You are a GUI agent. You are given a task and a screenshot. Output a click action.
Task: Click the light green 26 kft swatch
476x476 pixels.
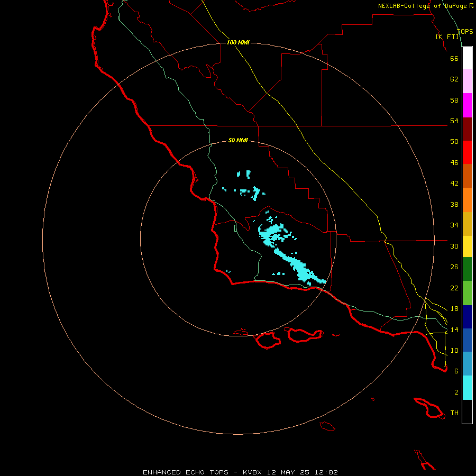point(467,293)
